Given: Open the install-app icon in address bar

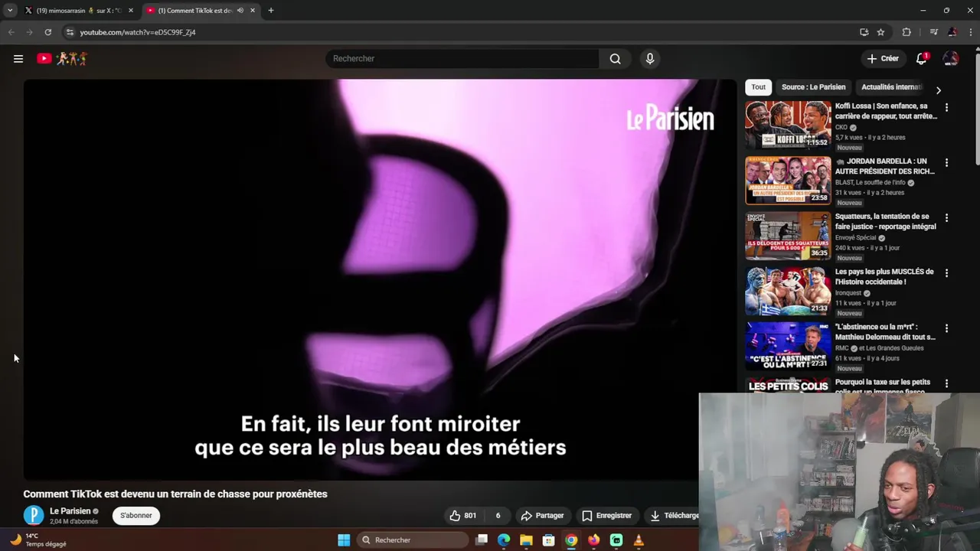Looking at the screenshot, I should (x=864, y=32).
